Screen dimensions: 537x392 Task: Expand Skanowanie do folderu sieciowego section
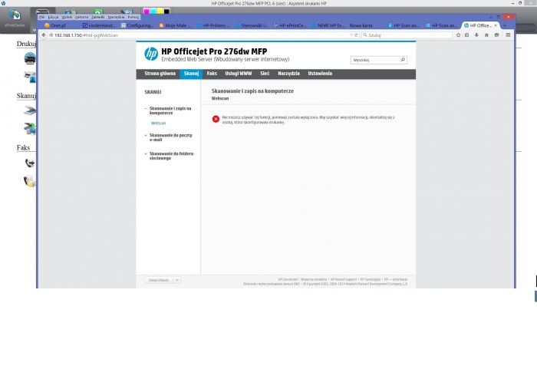click(146, 154)
